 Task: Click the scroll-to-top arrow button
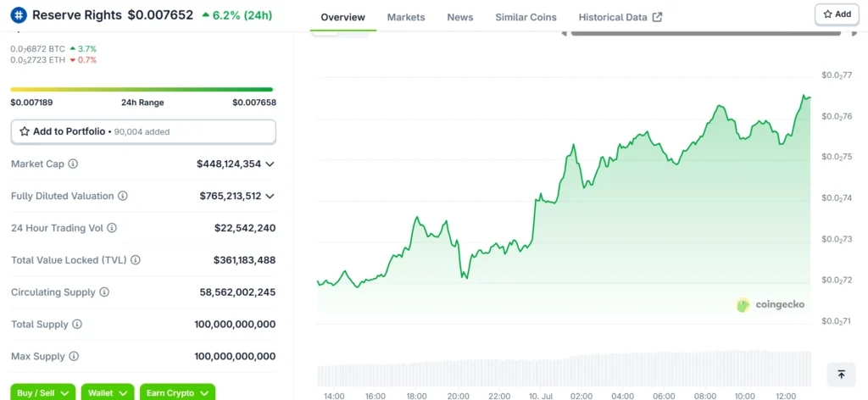[841, 375]
